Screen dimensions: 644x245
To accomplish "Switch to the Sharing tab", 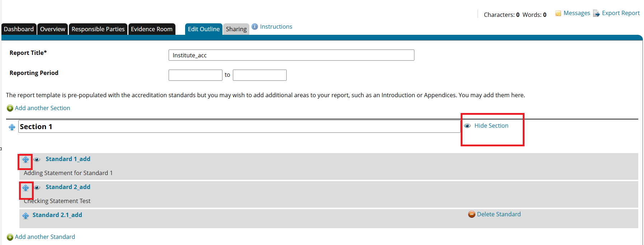I will pos(236,29).
